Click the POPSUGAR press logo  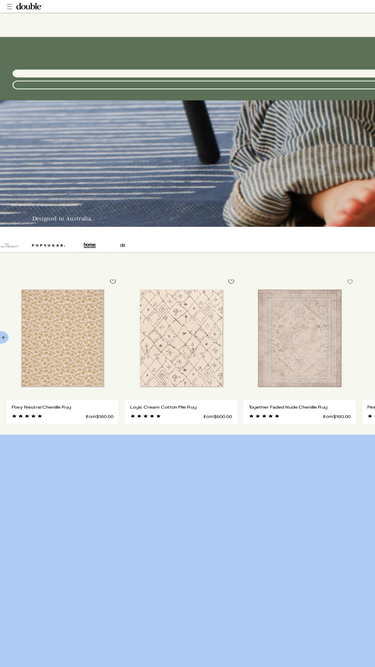[x=48, y=245]
